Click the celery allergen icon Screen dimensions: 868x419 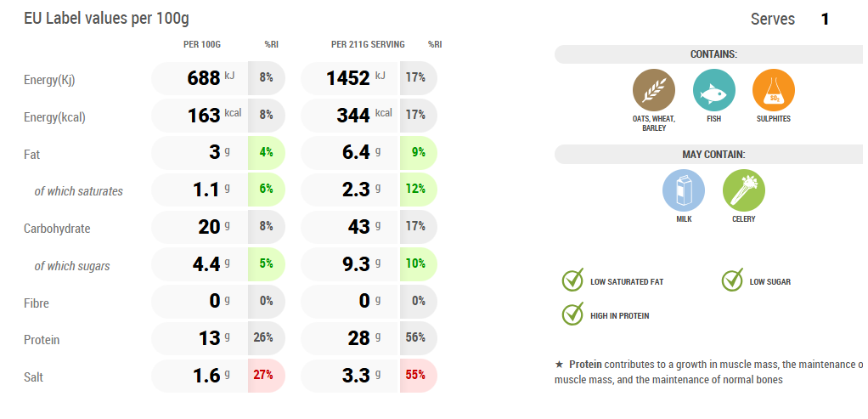point(744,190)
